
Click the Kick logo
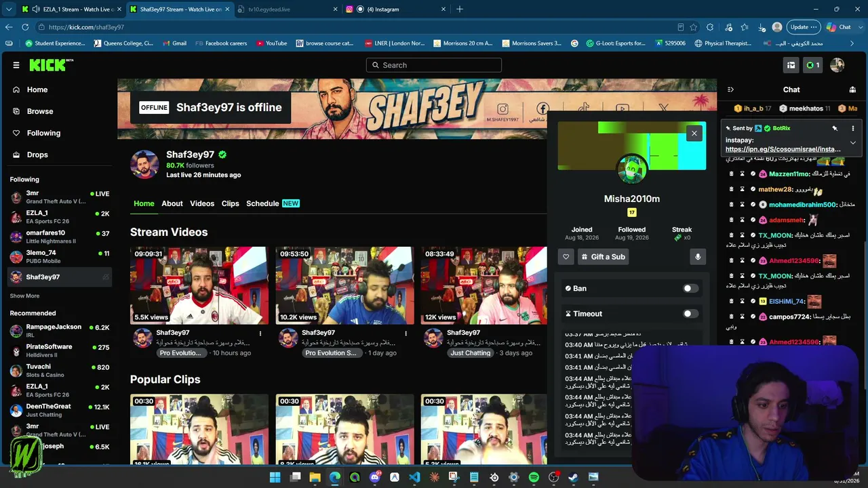point(51,65)
